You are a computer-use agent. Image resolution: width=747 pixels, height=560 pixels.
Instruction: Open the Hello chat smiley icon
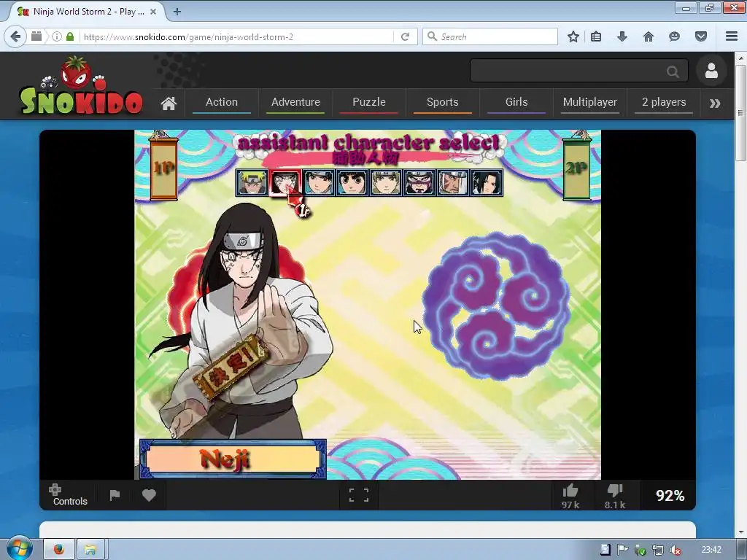[674, 36]
